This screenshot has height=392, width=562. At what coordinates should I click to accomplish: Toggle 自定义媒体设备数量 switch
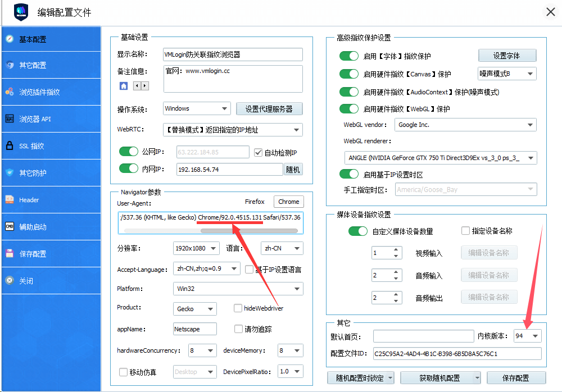click(357, 231)
